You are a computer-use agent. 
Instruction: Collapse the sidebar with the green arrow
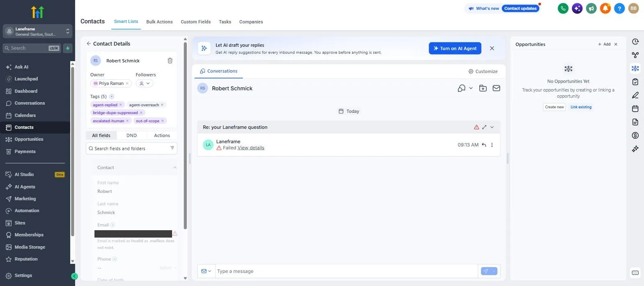click(74, 276)
